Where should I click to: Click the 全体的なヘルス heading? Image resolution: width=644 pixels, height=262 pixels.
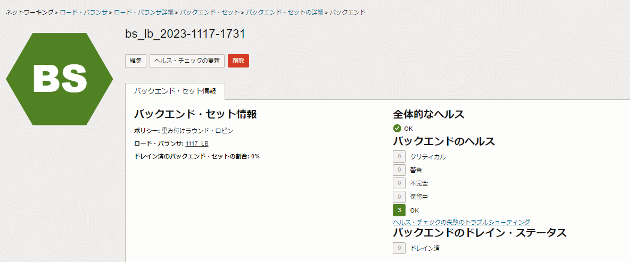pos(429,114)
